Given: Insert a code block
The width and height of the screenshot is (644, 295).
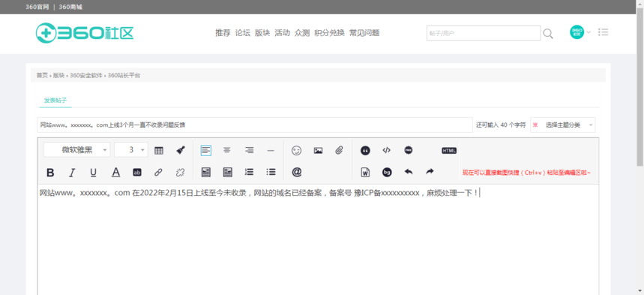Looking at the screenshot, I should click(387, 150).
